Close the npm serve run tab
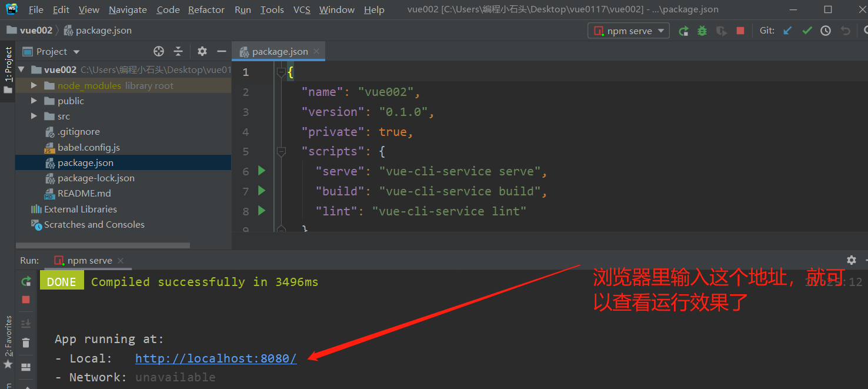Image resolution: width=868 pixels, height=389 pixels. (x=121, y=260)
